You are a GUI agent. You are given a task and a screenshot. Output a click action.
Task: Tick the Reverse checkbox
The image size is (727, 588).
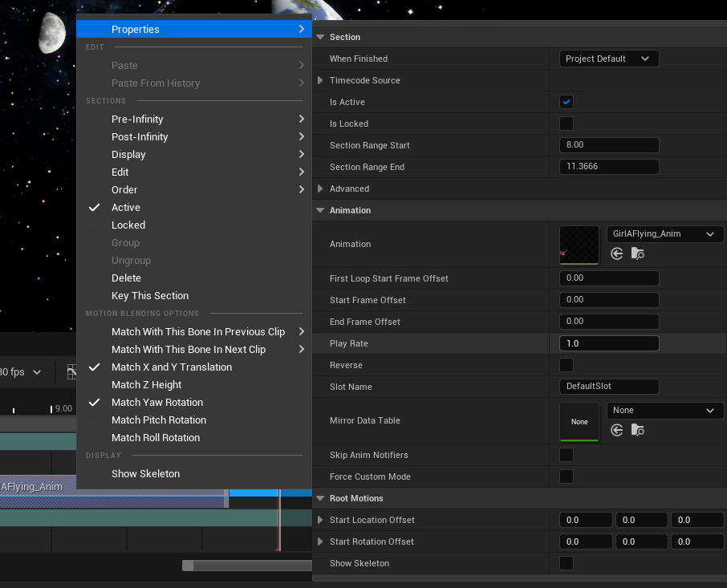[x=567, y=365]
